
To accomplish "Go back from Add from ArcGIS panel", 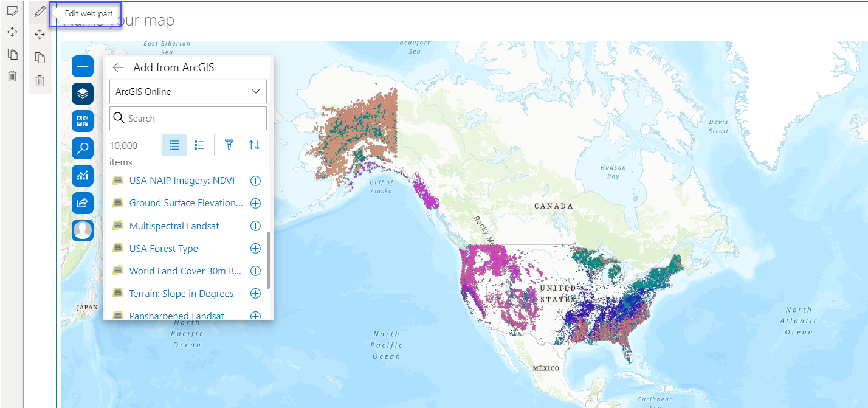I will 118,67.
